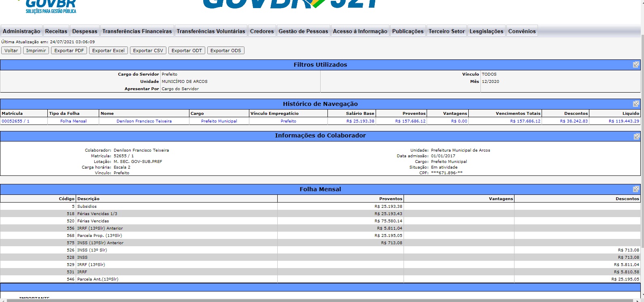The height and width of the screenshot is (302, 644).
Task: Export report with Exportar Excel
Action: point(108,51)
